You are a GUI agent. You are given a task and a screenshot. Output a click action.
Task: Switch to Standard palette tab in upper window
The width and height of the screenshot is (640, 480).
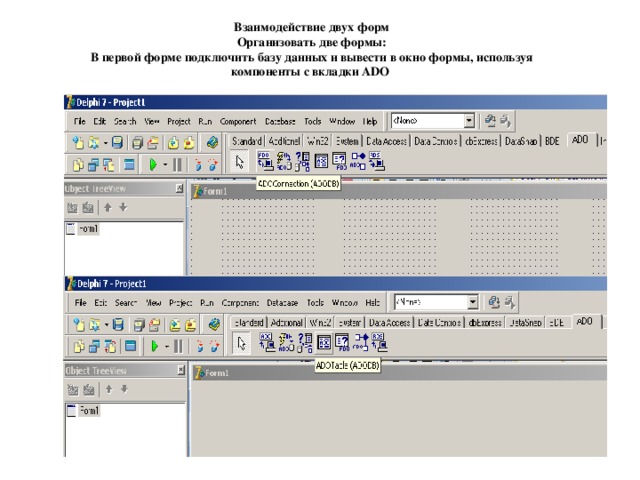247,141
